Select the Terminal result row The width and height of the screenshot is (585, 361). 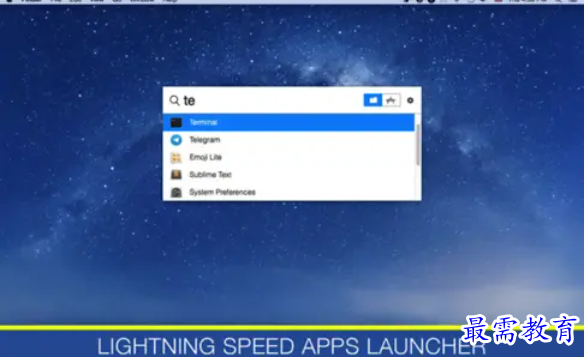tap(289, 122)
